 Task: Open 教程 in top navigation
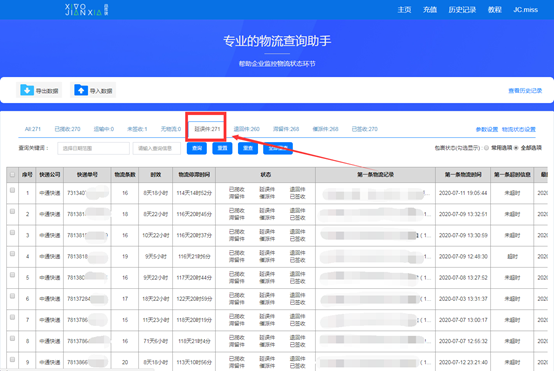(x=495, y=10)
